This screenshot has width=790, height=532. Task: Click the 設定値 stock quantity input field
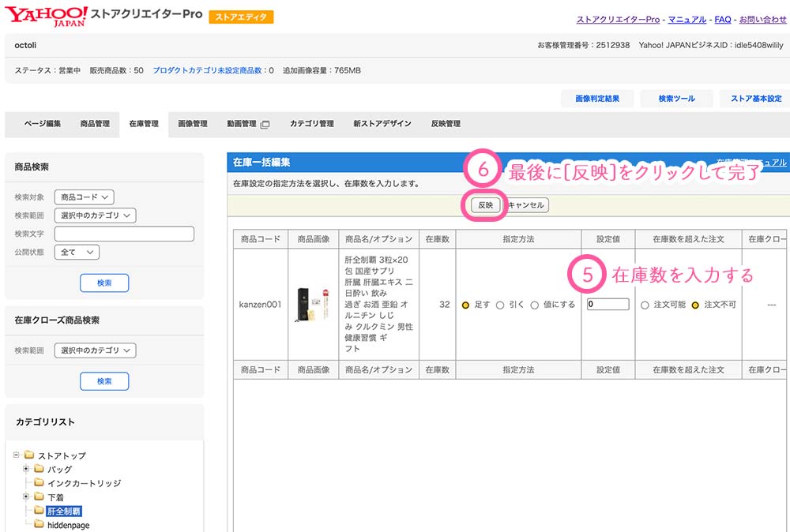pos(608,304)
